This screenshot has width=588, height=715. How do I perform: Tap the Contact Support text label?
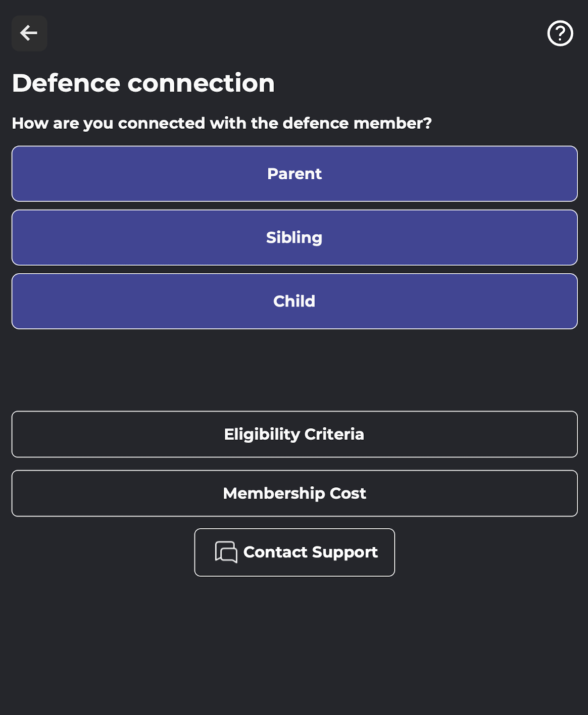pos(311,553)
